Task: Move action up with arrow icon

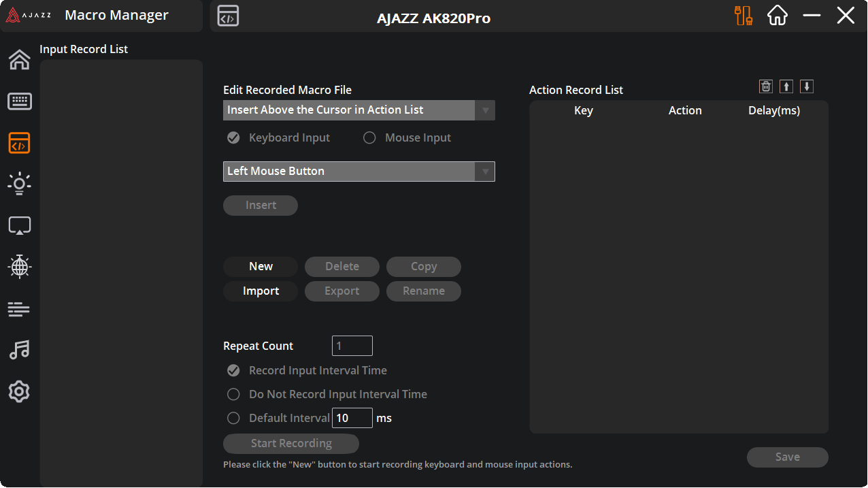Action: point(786,86)
